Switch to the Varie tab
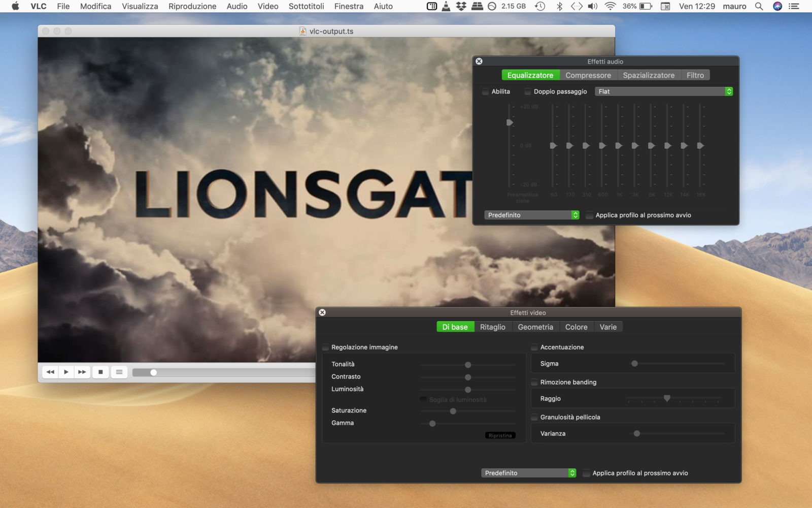 pyautogui.click(x=608, y=327)
